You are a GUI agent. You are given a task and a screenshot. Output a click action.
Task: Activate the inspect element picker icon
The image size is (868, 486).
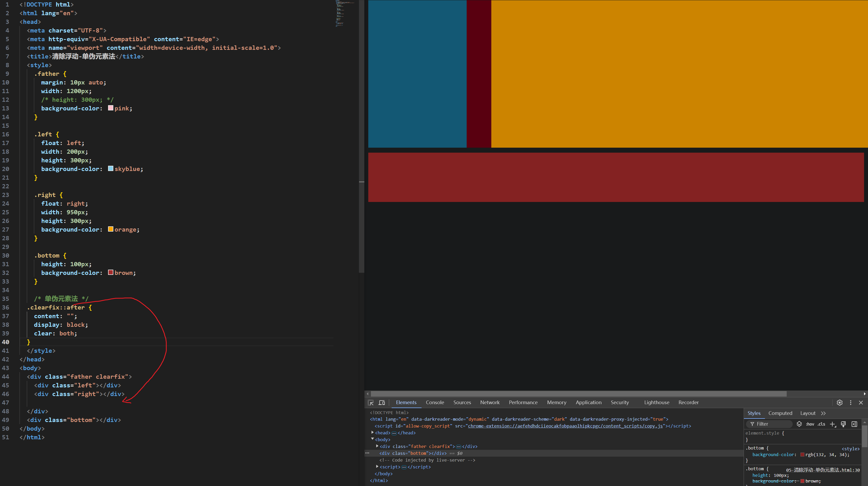point(371,403)
